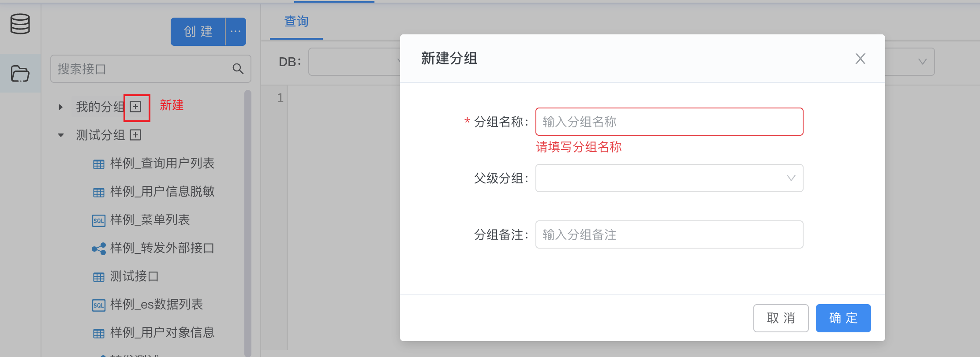Open the 父级分组 dropdown

(x=669, y=178)
